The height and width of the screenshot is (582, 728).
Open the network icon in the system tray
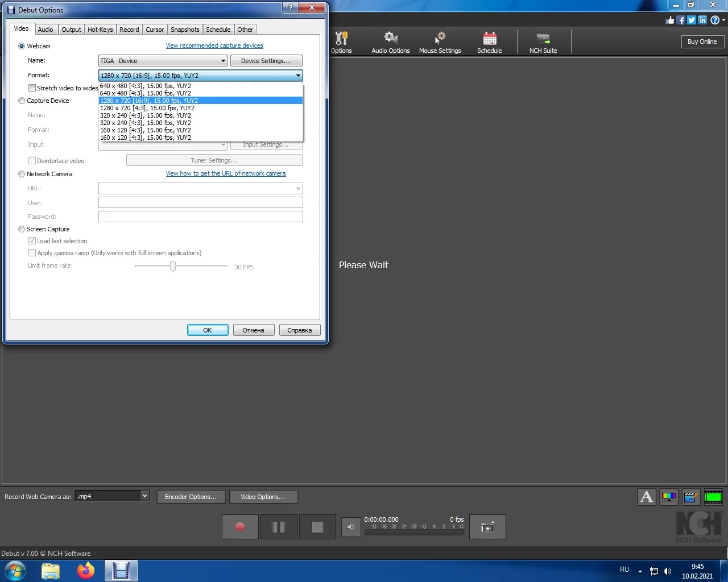pyautogui.click(x=654, y=571)
